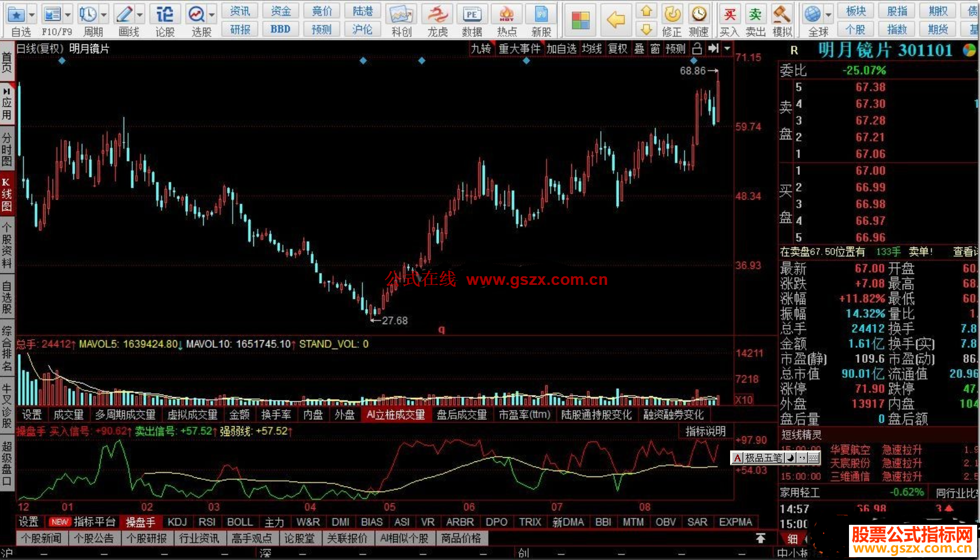
Task: Toggle 重大事件 markers on chart
Action: tap(519, 49)
